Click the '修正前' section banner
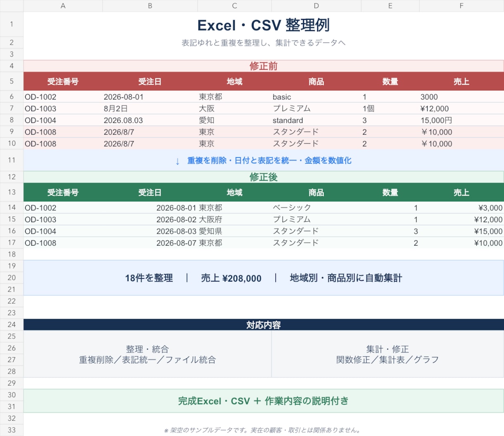The image size is (504, 436). [264, 66]
